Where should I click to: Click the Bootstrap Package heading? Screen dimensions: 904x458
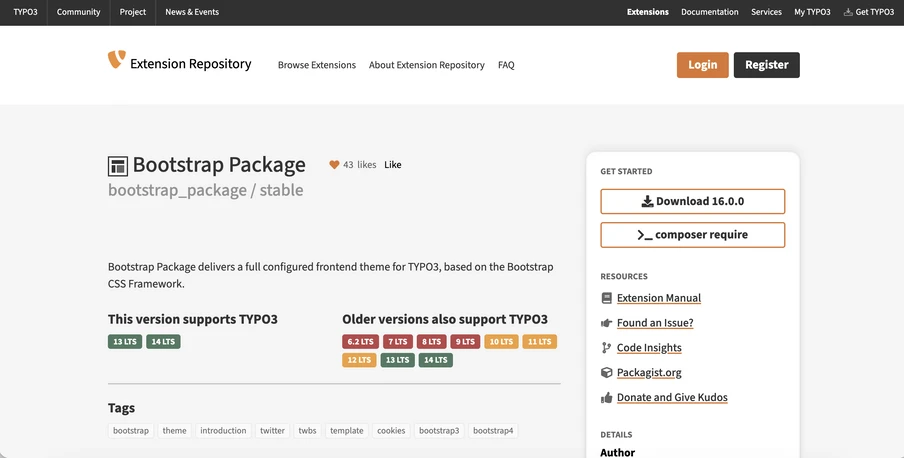coord(219,165)
